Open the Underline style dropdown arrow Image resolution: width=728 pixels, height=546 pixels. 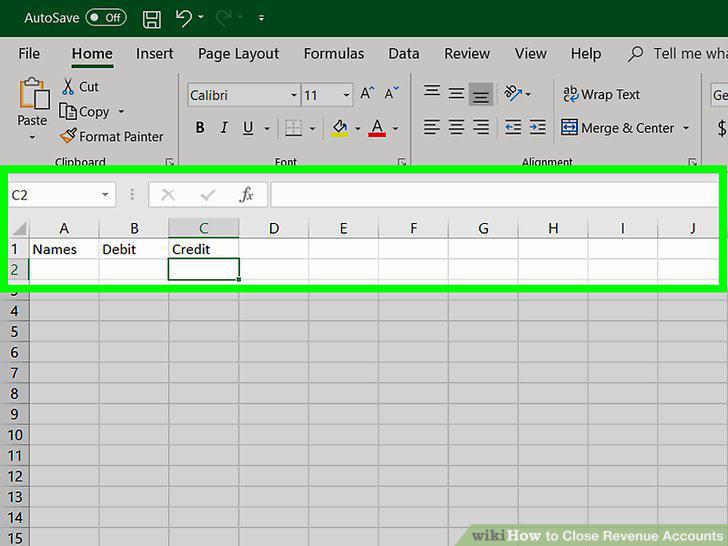267,128
